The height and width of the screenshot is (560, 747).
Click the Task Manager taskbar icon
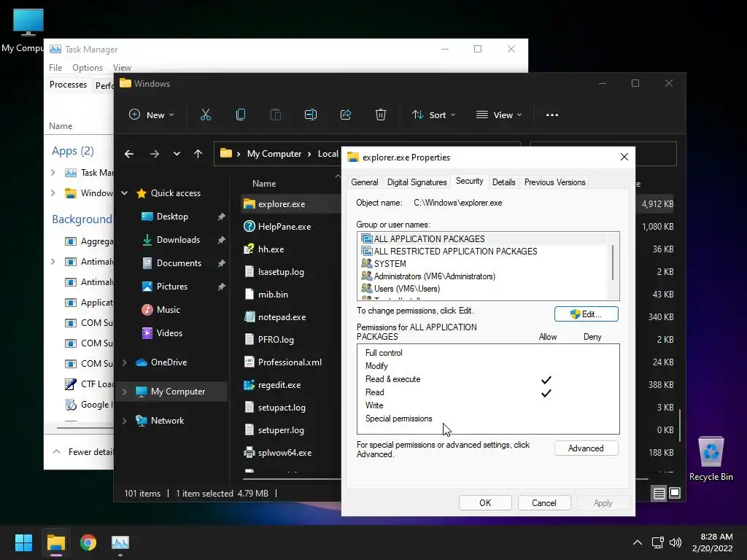(120, 542)
